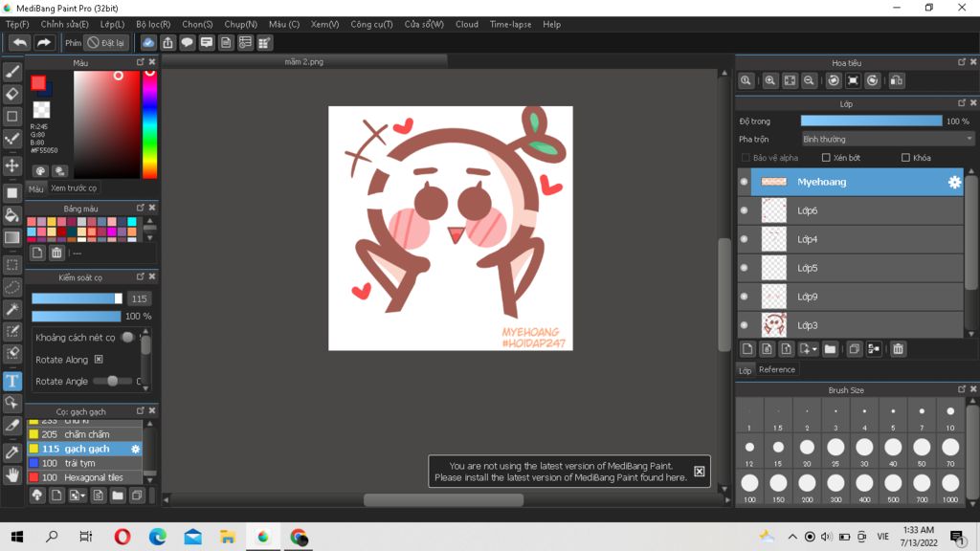Click the mầm 2.png document tab
The height and width of the screenshot is (551, 980).
click(304, 62)
